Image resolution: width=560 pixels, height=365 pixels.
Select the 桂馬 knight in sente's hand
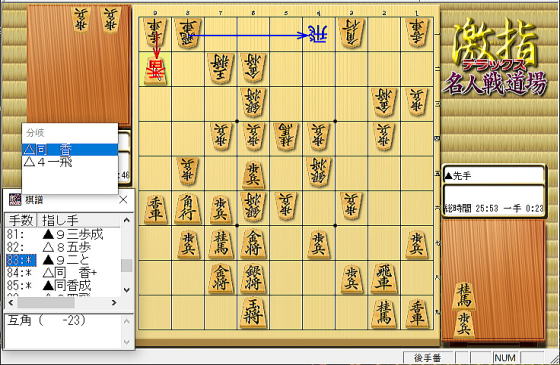(x=464, y=296)
